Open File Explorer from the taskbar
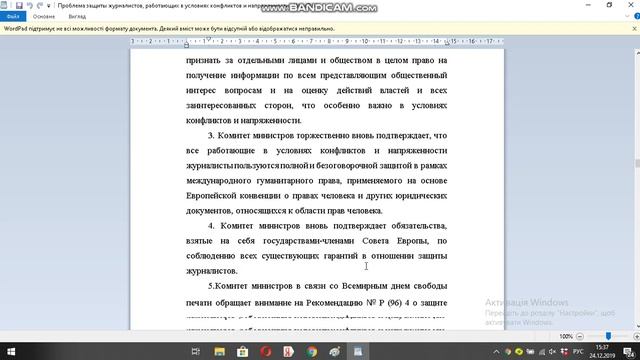 (219, 351)
